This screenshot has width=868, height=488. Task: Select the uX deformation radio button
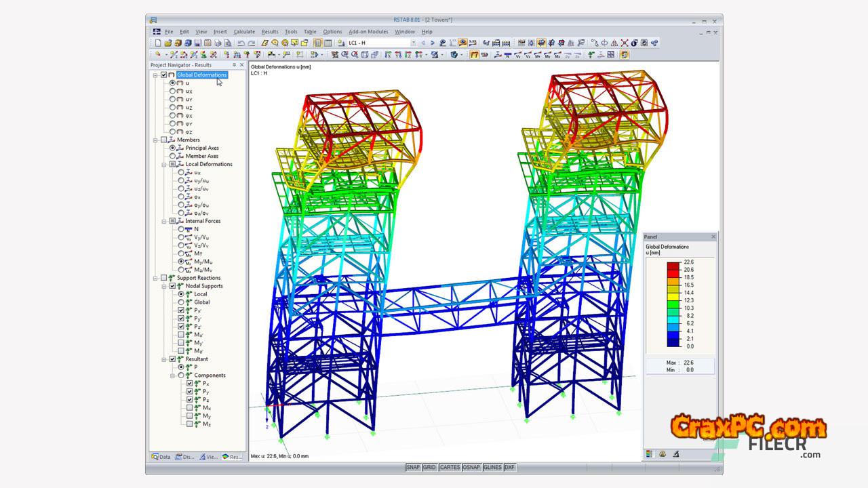click(x=172, y=91)
